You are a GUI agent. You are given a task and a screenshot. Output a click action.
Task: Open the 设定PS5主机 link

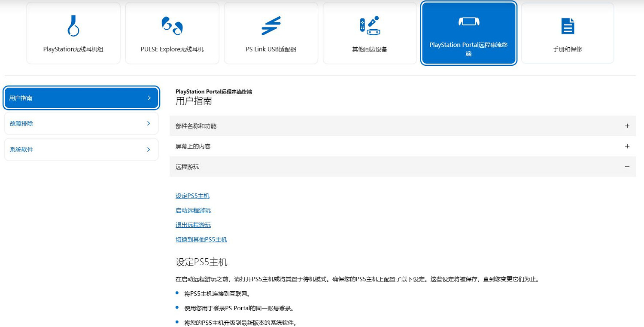coord(192,196)
